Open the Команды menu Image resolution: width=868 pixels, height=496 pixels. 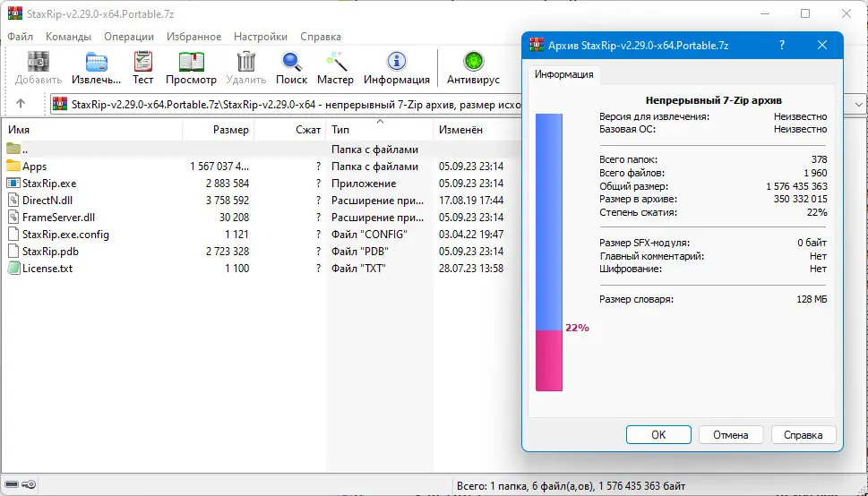pos(69,37)
